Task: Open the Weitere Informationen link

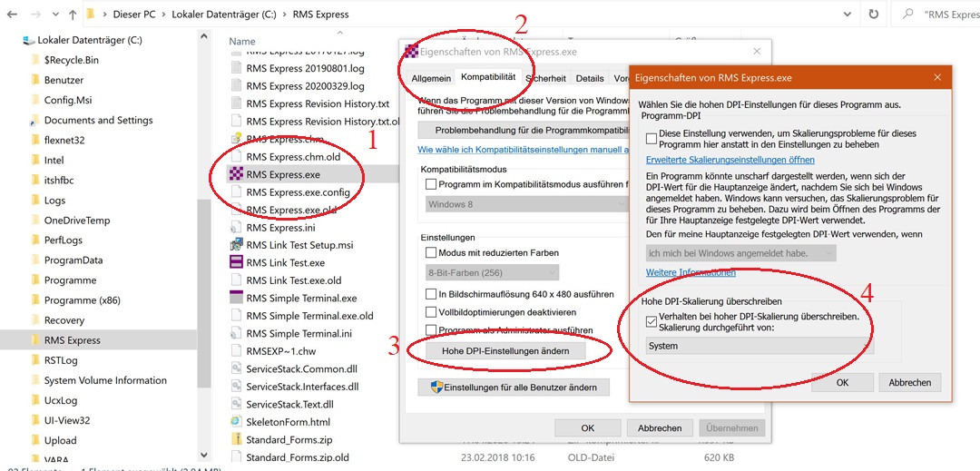Action: (691, 272)
